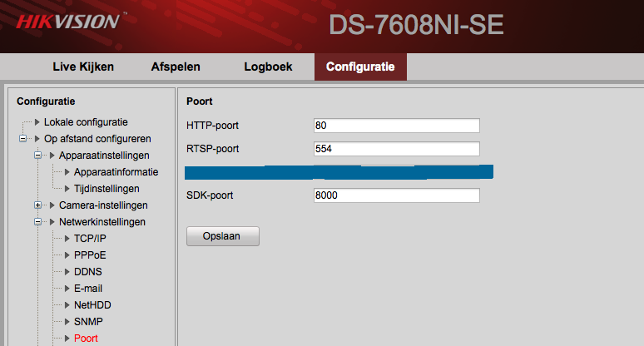Click the arrow icon beside E-mail
The height and width of the screenshot is (346, 644).
point(67,288)
